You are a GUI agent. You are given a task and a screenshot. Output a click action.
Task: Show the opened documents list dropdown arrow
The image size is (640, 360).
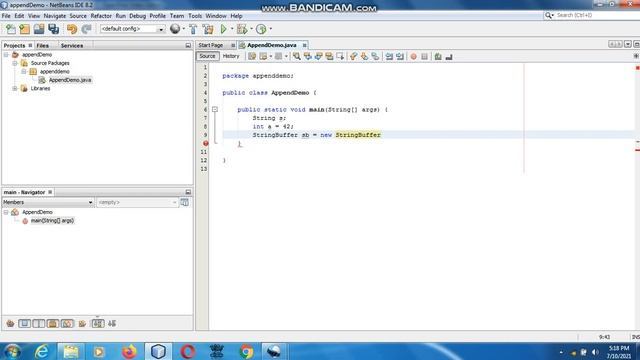point(628,44)
